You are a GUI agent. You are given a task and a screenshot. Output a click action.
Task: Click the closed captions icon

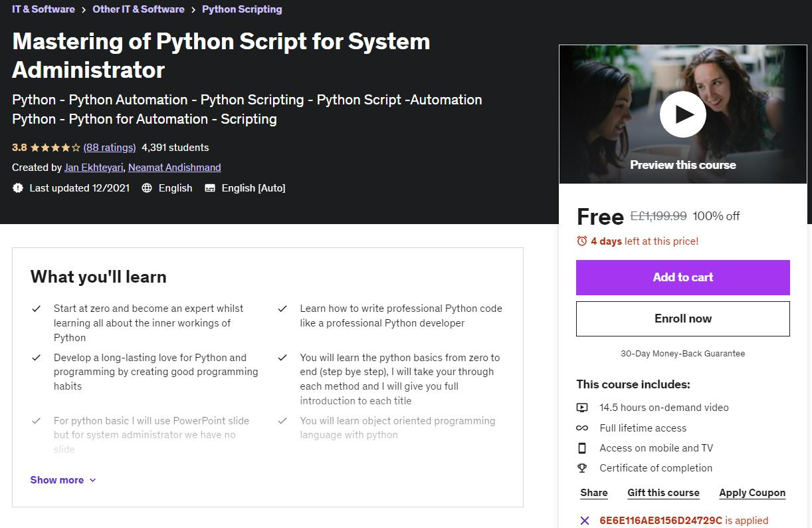(210, 188)
